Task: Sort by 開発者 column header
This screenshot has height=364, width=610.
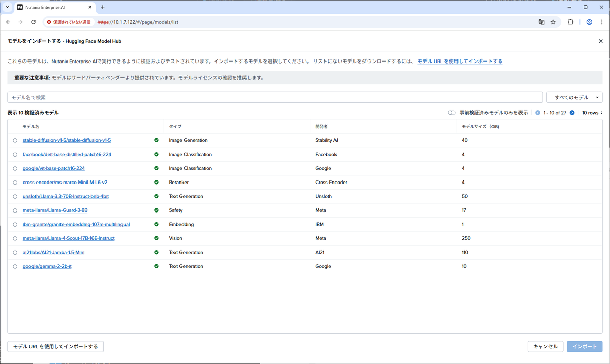Action: (322, 126)
